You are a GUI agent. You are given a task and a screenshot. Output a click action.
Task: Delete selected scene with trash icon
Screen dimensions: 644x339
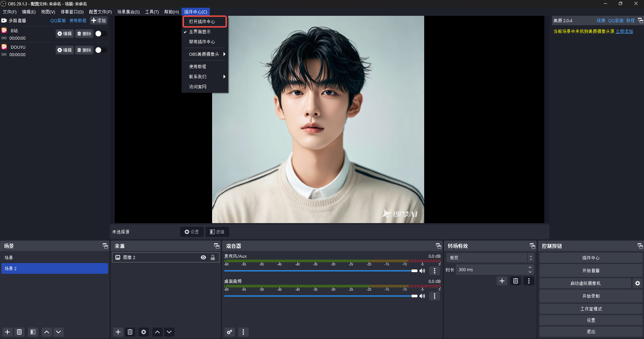coord(19,332)
